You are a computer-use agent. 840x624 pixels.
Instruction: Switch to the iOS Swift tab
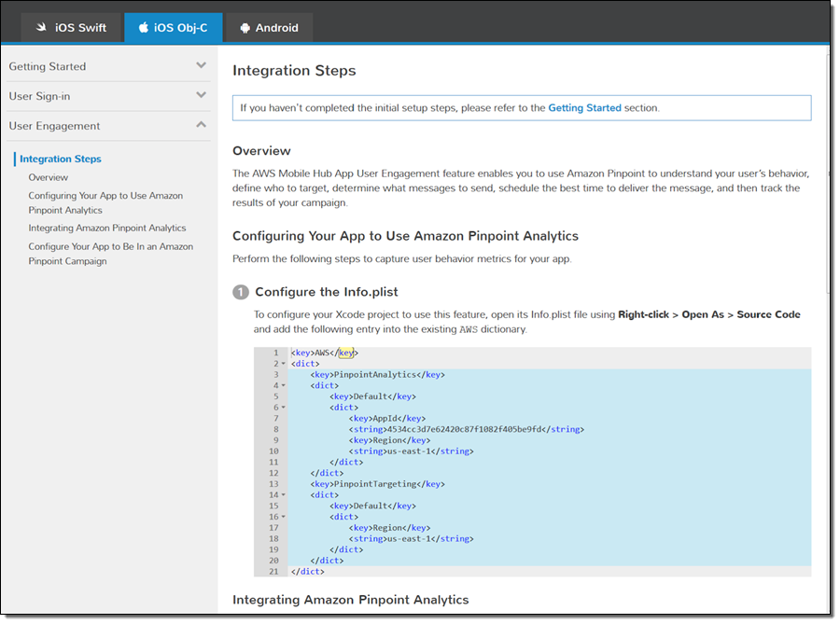pyautogui.click(x=72, y=28)
